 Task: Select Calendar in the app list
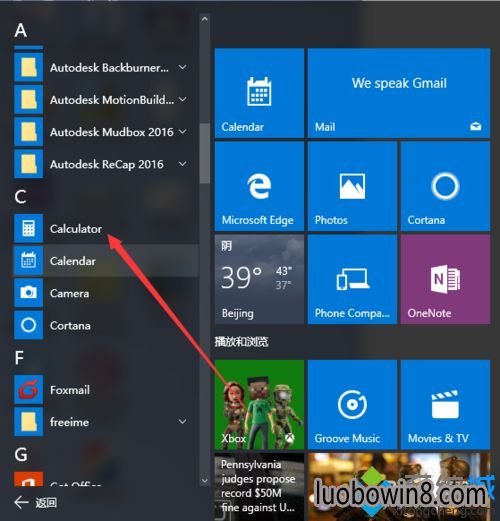pyautogui.click(x=106, y=261)
